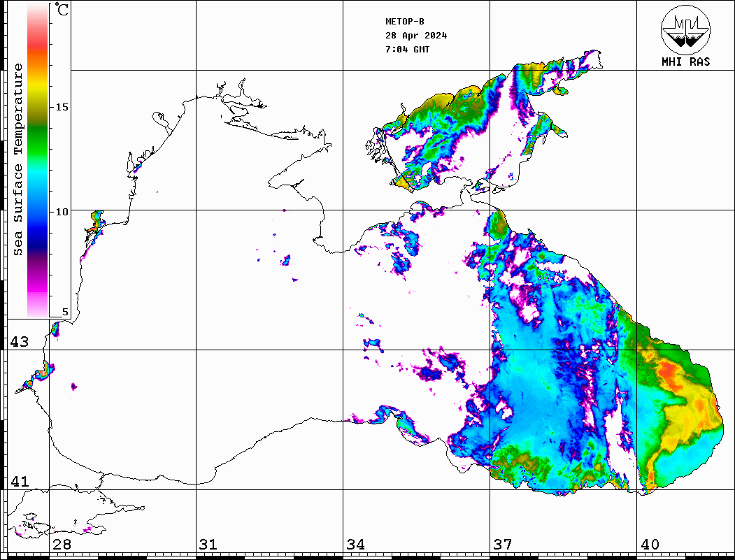Click the '5' mark on temperature scale
The image size is (735, 560).
click(65, 312)
